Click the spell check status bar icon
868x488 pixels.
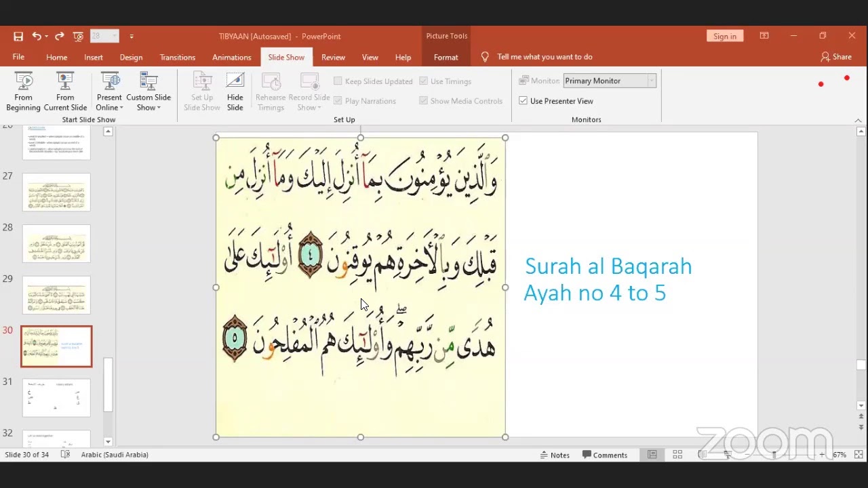65,455
